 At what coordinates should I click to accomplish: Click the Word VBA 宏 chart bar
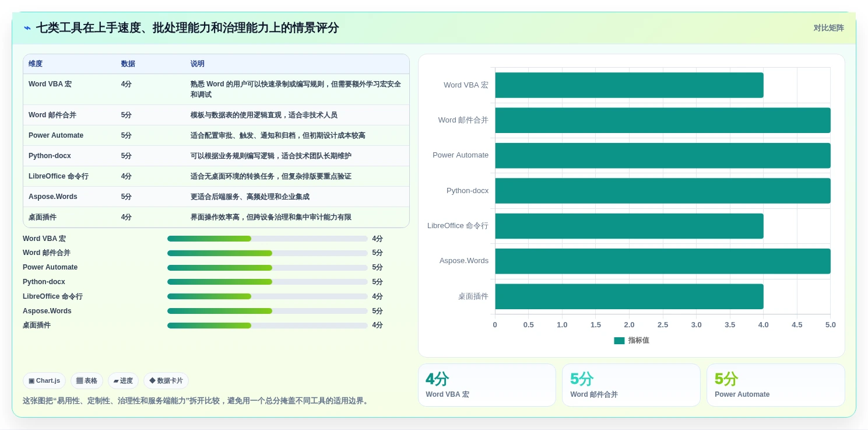pyautogui.click(x=629, y=85)
